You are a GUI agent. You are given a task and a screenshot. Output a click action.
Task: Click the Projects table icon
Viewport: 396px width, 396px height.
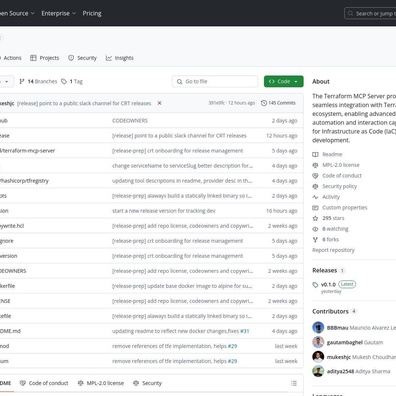tap(33, 58)
